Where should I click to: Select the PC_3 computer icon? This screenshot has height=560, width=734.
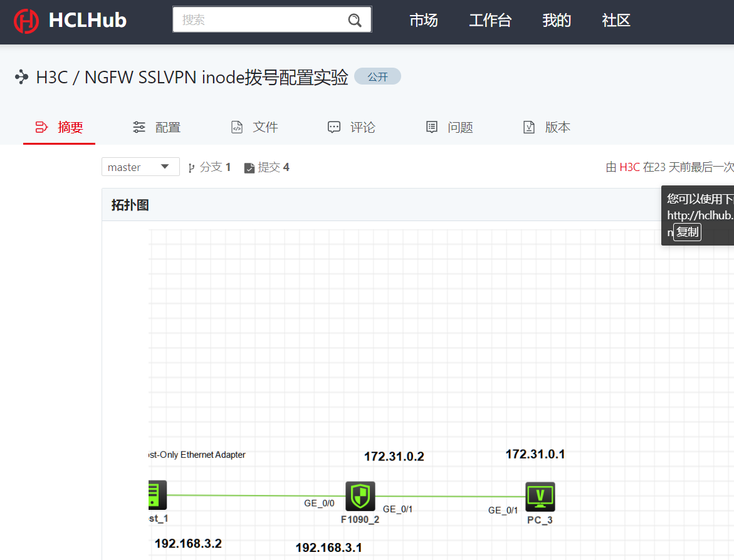[540, 497]
